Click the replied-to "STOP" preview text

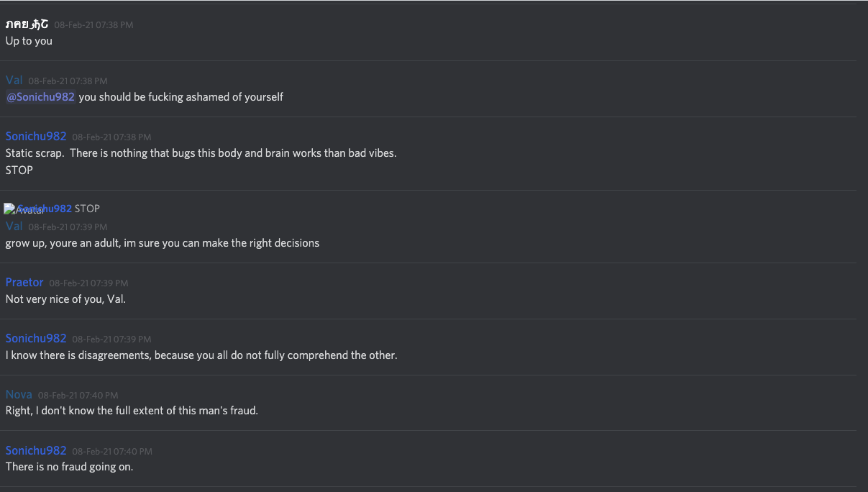click(87, 209)
